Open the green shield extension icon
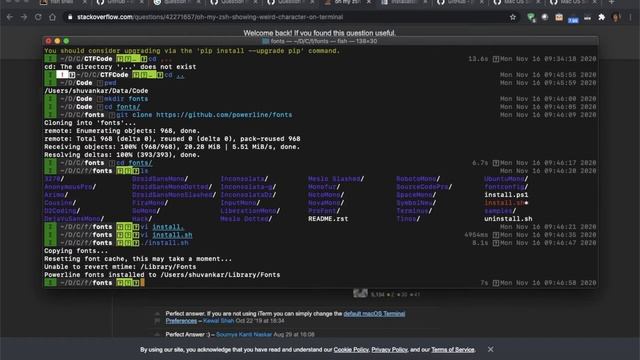Image resolution: width=640 pixels, height=360 pixels. (x=531, y=17)
